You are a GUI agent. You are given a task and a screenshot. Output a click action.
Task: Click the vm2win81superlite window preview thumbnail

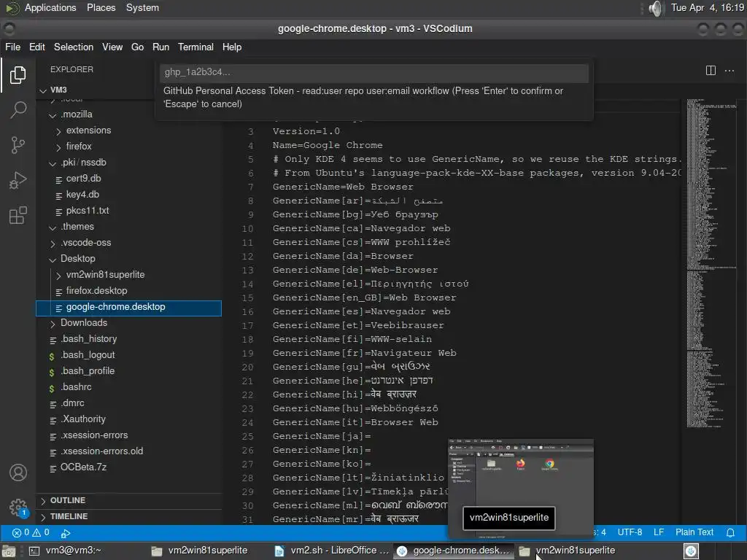[521, 489]
